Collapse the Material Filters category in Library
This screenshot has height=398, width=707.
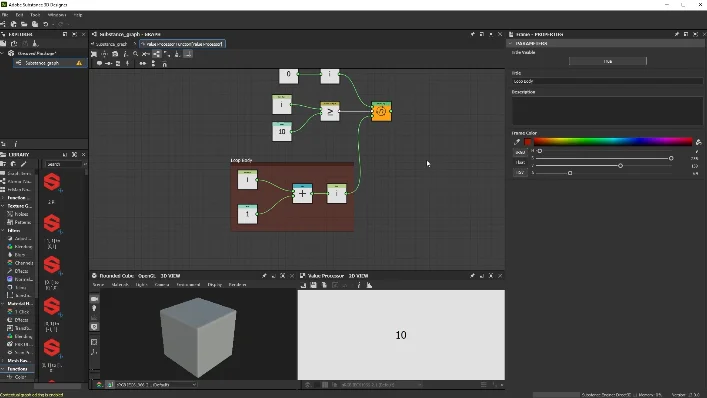(x=3, y=304)
